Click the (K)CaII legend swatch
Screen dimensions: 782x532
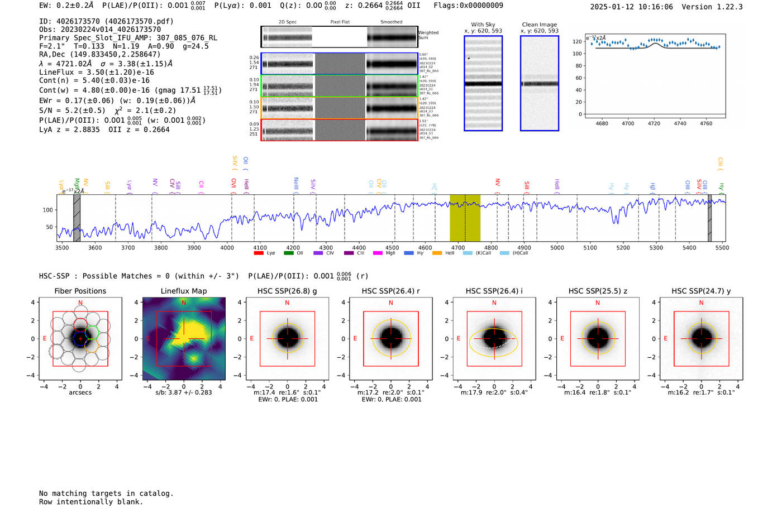point(468,253)
